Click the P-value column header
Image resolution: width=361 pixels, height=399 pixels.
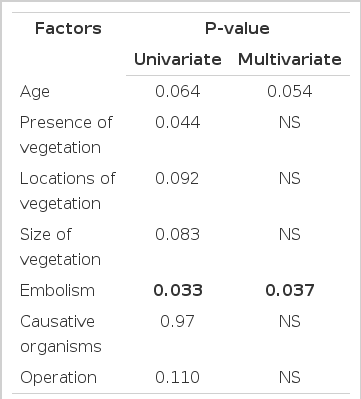click(x=237, y=28)
